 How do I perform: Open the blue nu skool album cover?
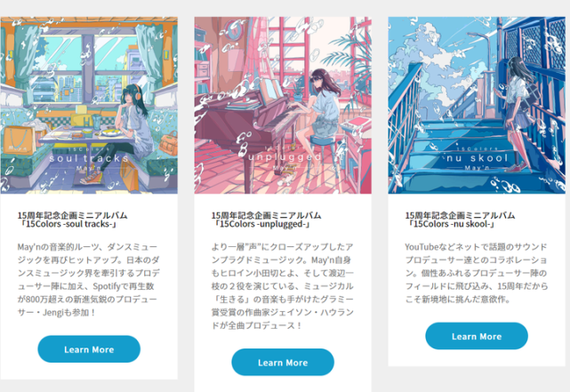click(477, 105)
